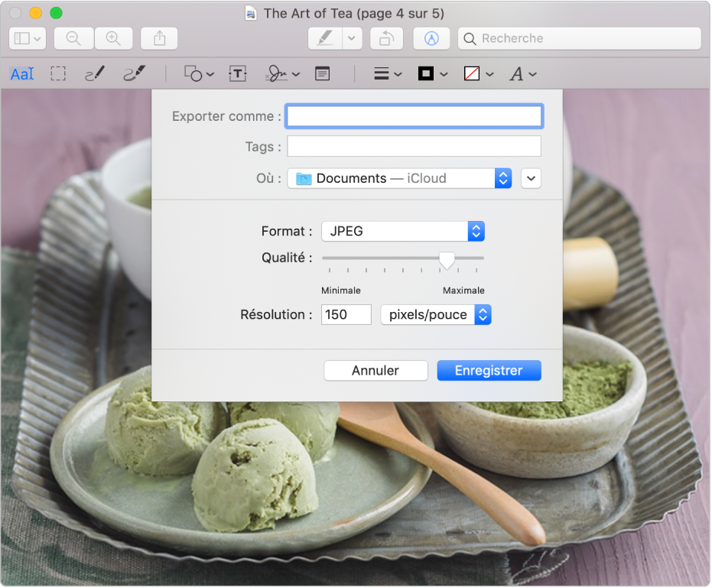This screenshot has width=712, height=588.
Task: Expand the save dialog with chevron button
Action: point(531,178)
